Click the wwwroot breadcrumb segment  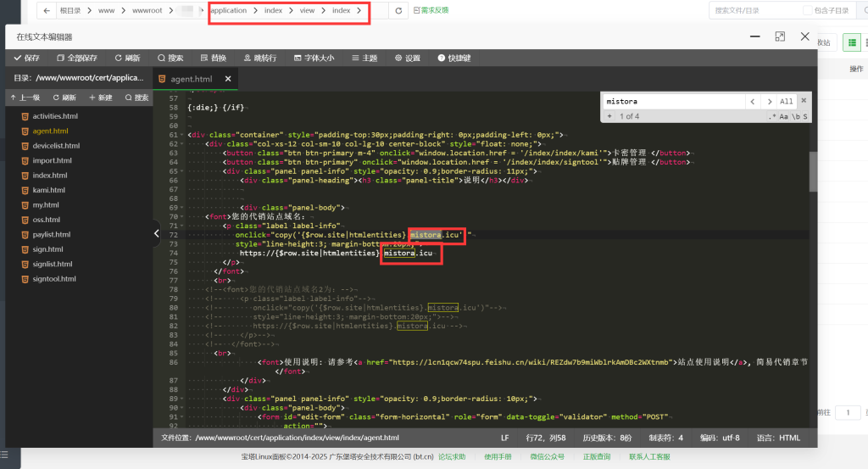(147, 10)
